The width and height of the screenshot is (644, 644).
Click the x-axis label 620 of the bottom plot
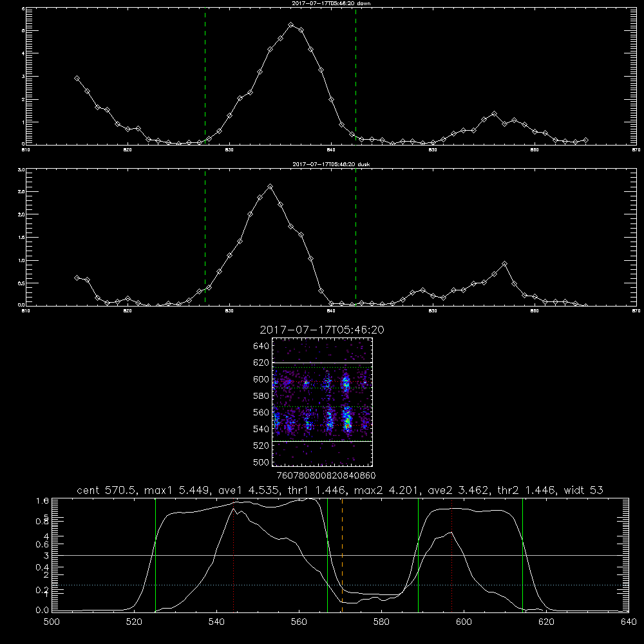tap(546, 622)
